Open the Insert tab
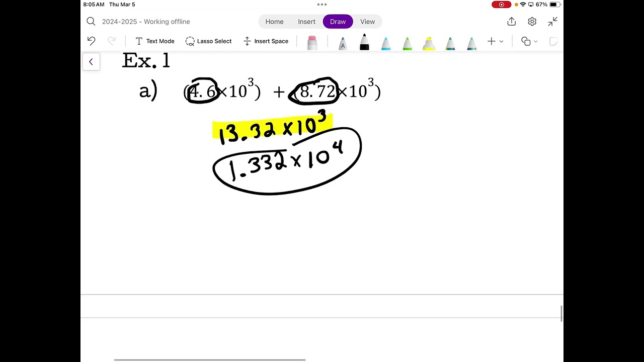The width and height of the screenshot is (644, 362). tap(306, 22)
